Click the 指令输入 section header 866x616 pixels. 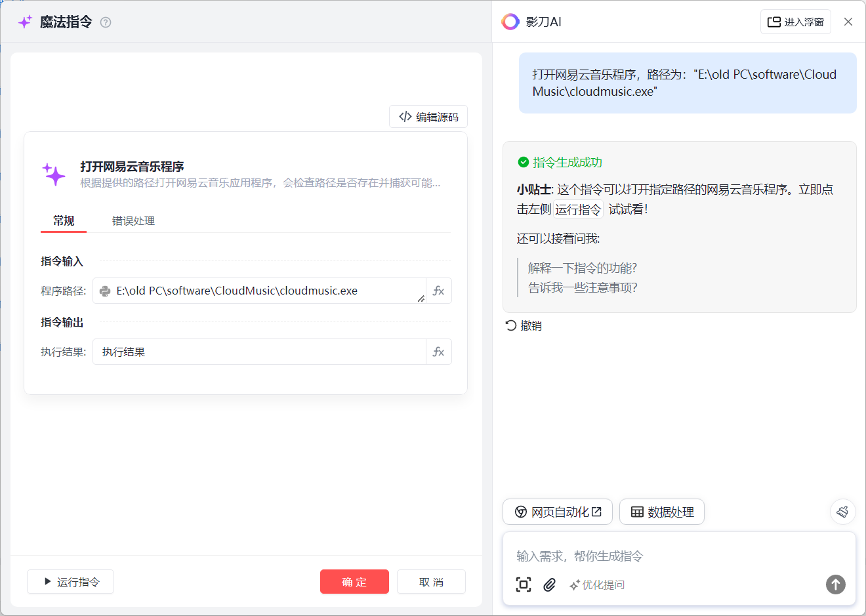click(62, 261)
